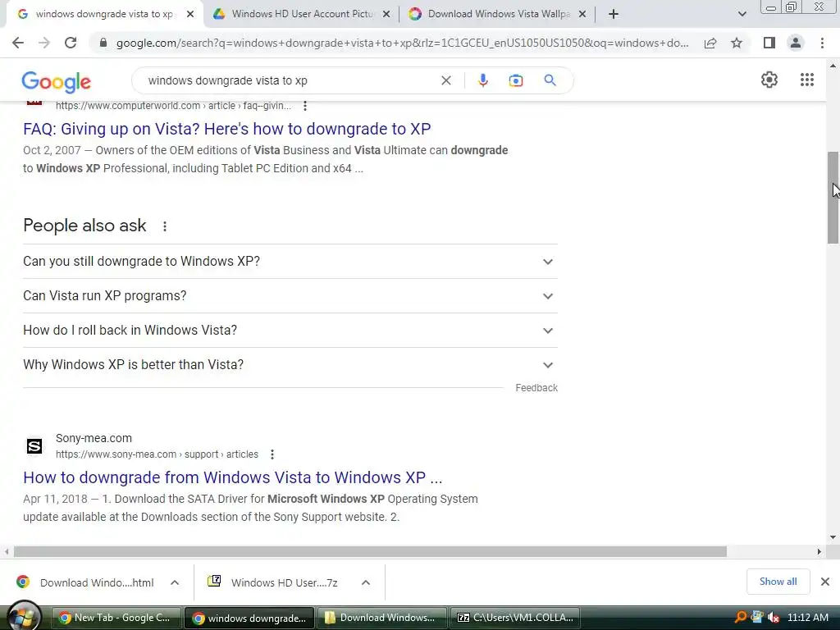Click the vertical scrollbar down arrow
Image resolution: width=840 pixels, height=630 pixels.
(x=833, y=537)
